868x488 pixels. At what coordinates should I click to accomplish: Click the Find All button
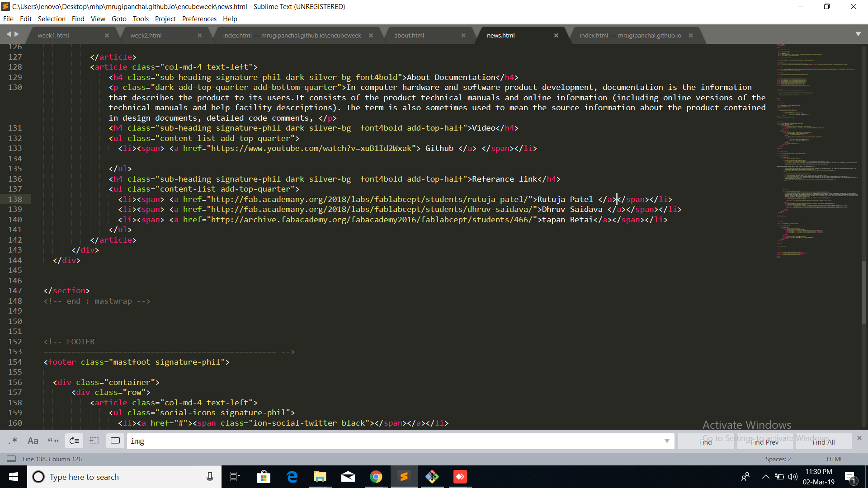click(x=824, y=441)
